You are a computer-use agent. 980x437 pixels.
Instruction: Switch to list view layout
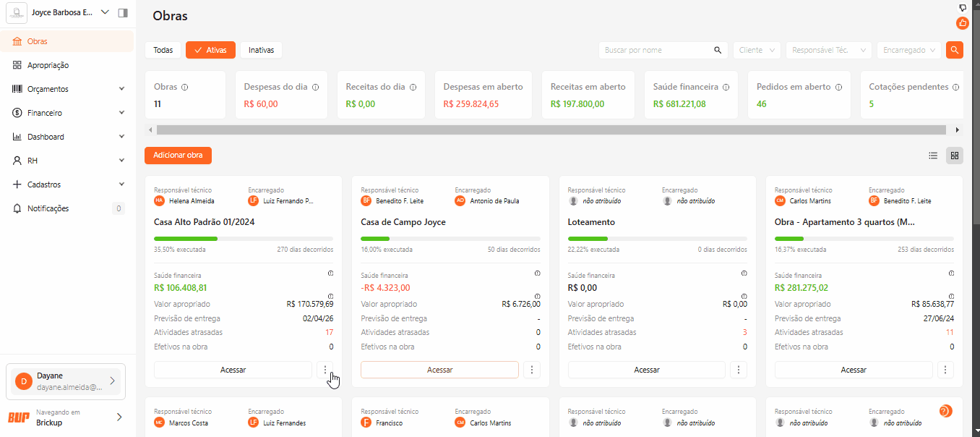coord(933,156)
